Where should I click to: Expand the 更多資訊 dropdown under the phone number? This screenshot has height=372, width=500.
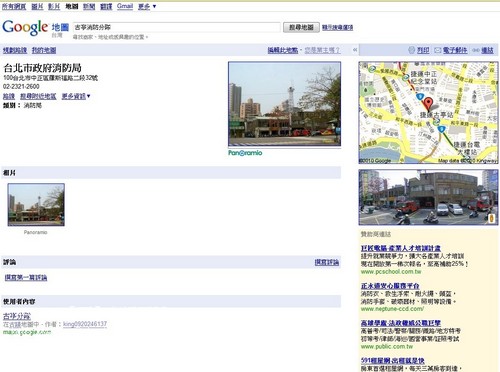[x=76, y=96]
